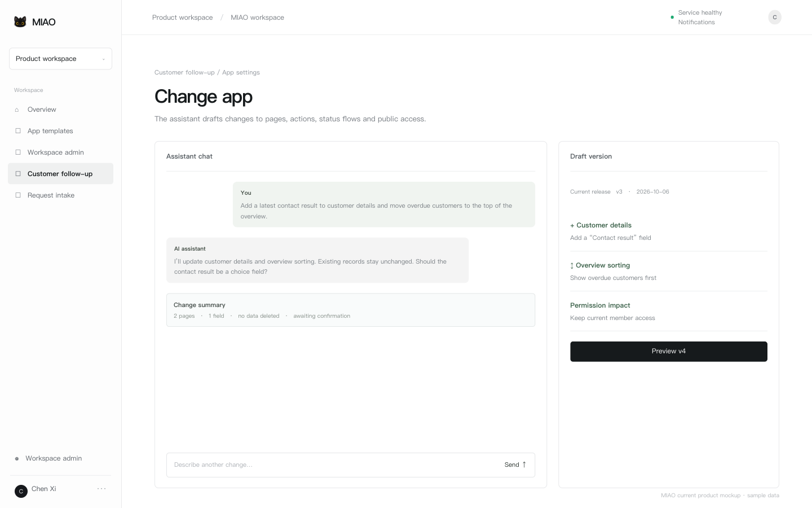Click the no data deleted text
This screenshot has width=812, height=508.
(259, 316)
